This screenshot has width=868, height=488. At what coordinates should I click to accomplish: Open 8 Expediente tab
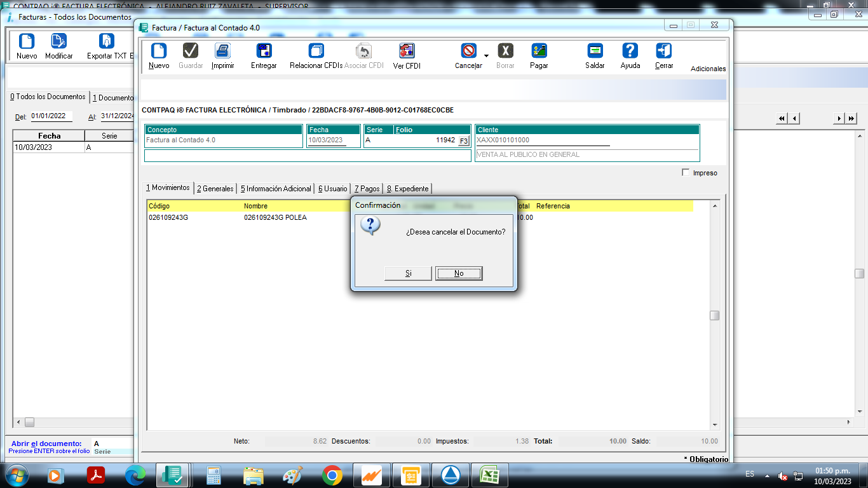pos(407,189)
